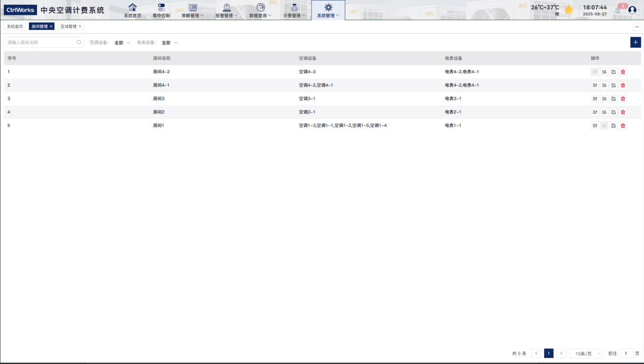Viewport: 644px width, 364px height.
Task: Open the user avatar menu
Action: coord(632,10)
